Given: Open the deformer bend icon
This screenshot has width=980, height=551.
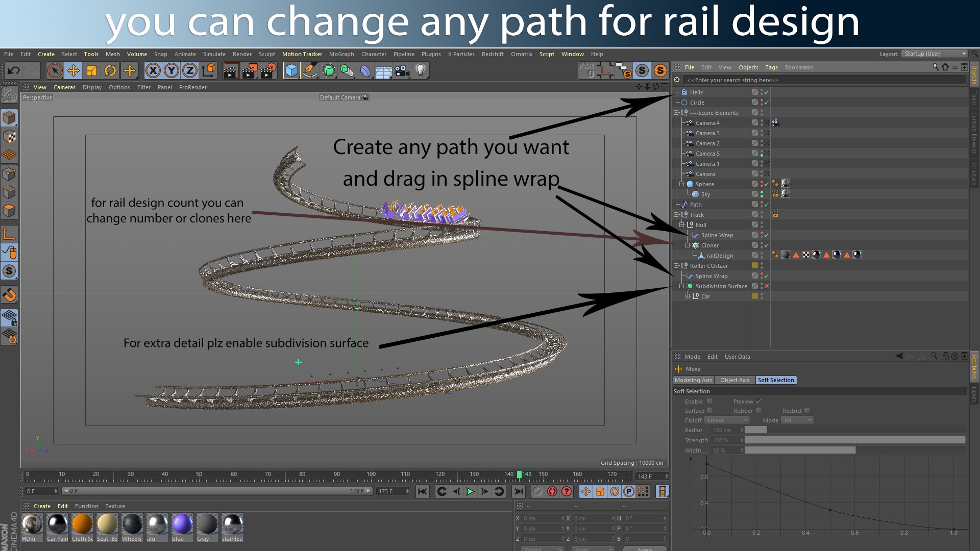Looking at the screenshot, I should point(365,70).
